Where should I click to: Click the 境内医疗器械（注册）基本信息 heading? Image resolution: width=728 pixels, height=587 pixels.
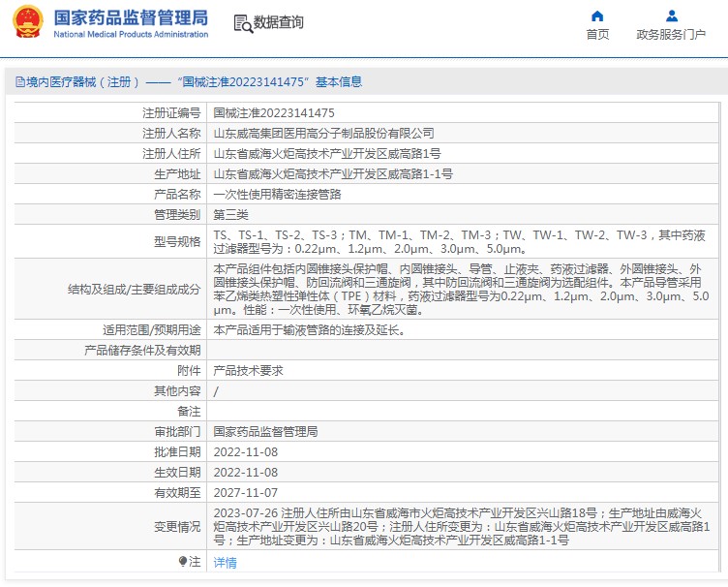[x=194, y=82]
